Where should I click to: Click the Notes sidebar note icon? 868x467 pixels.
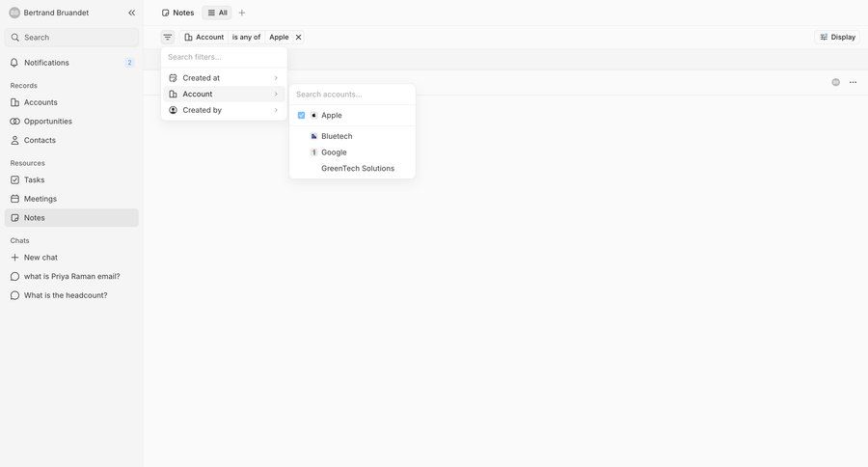tap(14, 218)
